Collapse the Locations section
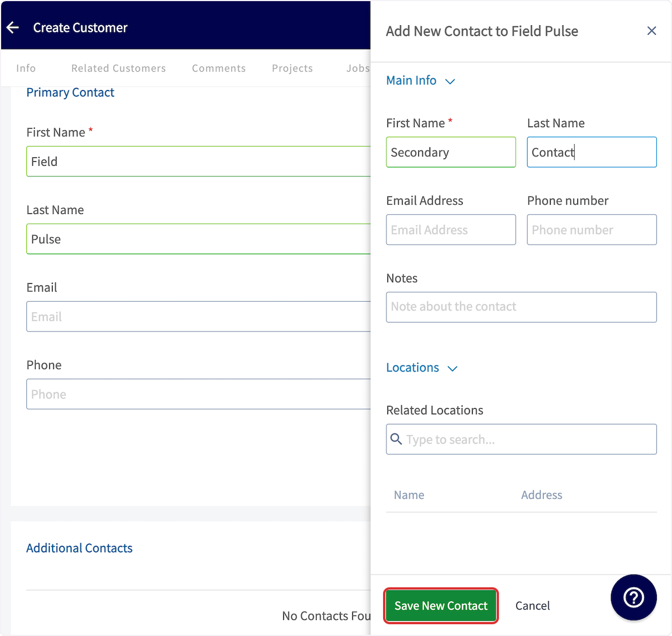672x636 pixels. click(x=422, y=368)
